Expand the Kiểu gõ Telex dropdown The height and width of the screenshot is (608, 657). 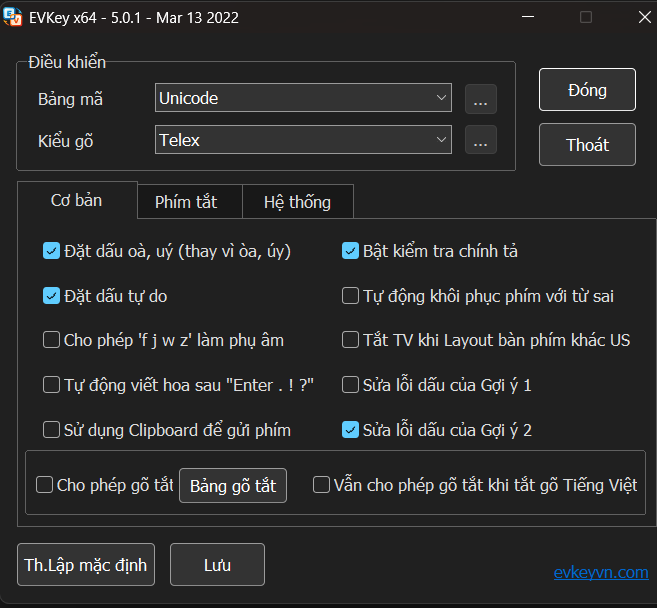pyautogui.click(x=304, y=140)
